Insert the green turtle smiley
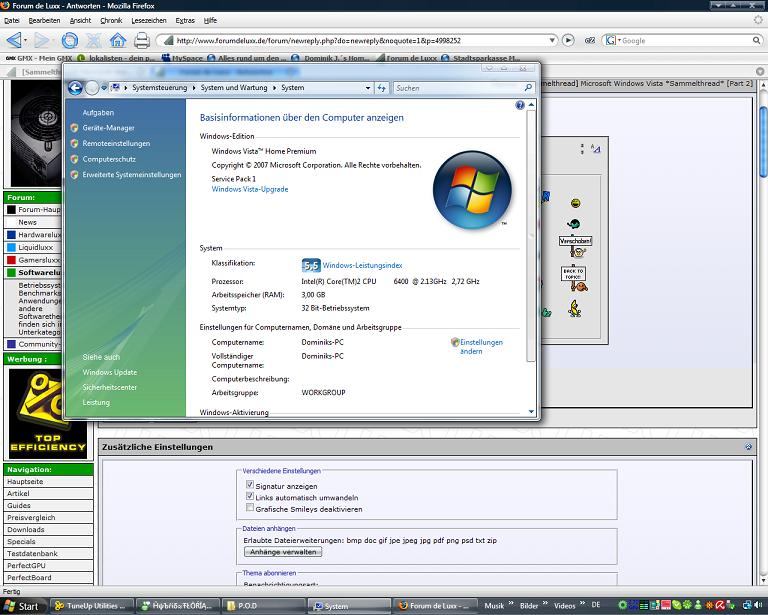 574,224
